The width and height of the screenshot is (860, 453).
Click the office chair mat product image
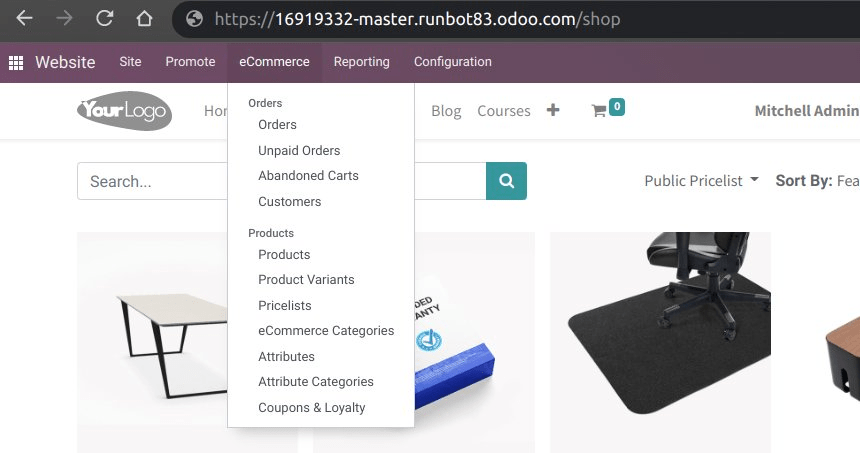click(660, 342)
